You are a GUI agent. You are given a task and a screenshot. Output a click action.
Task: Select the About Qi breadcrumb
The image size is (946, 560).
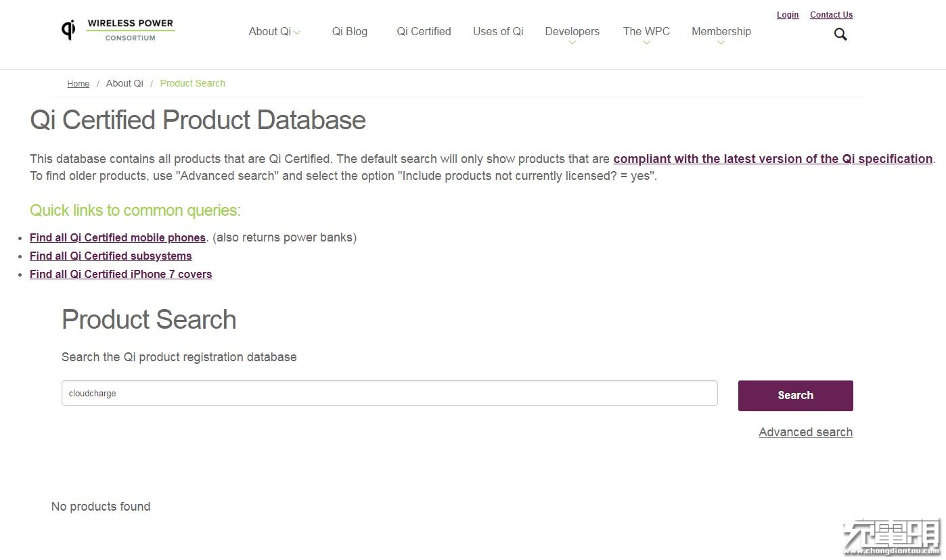[x=125, y=83]
